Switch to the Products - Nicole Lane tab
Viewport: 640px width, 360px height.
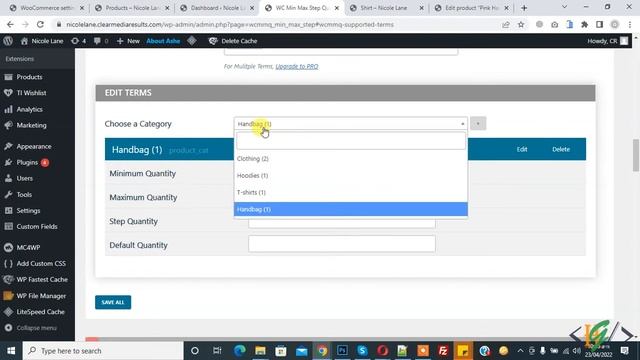tap(131, 8)
